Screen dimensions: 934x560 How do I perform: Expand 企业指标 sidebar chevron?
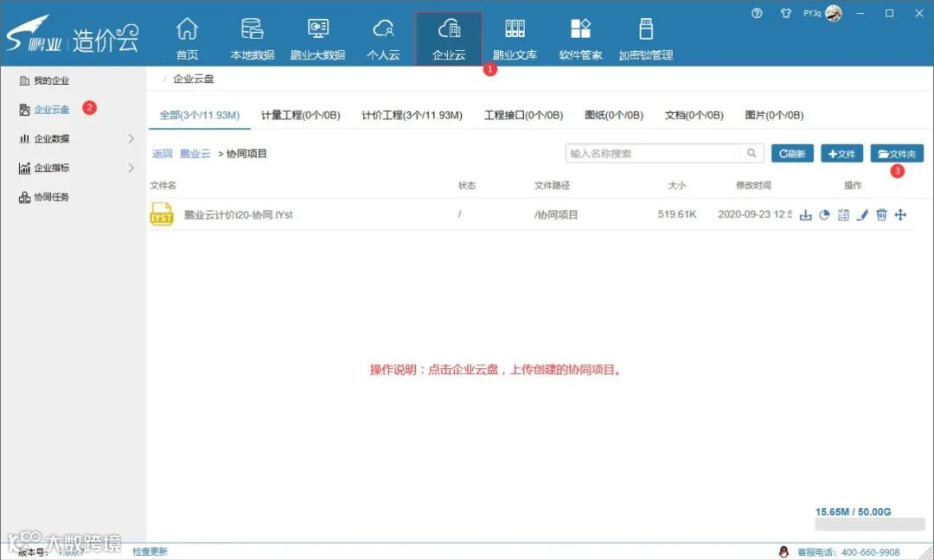tap(131, 168)
